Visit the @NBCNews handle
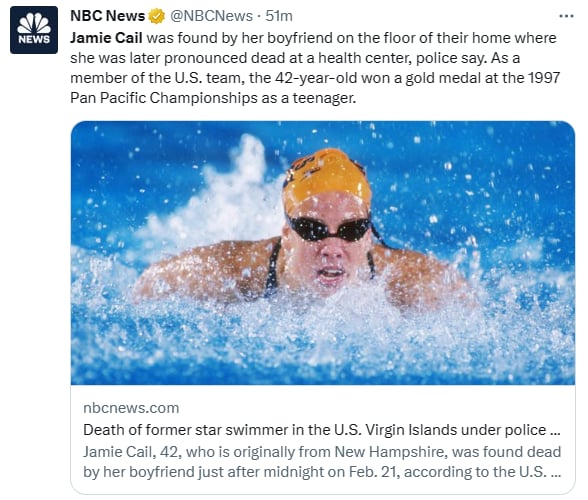Screen dimensions: 588x500 tap(211, 16)
